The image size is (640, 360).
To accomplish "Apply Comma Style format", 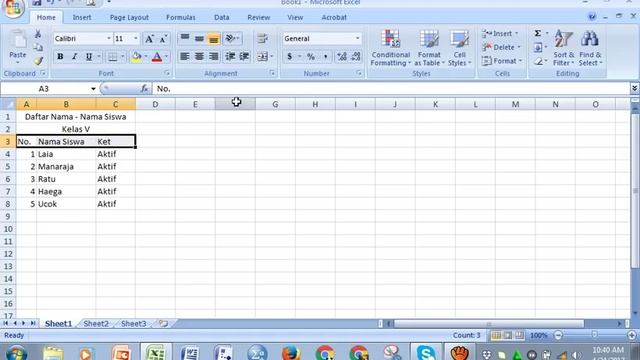I will coord(325,57).
